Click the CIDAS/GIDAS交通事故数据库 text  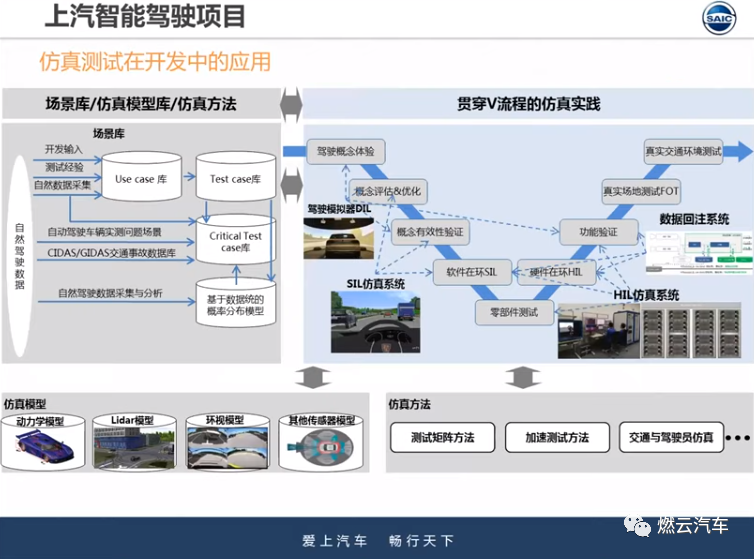pyautogui.click(x=111, y=253)
